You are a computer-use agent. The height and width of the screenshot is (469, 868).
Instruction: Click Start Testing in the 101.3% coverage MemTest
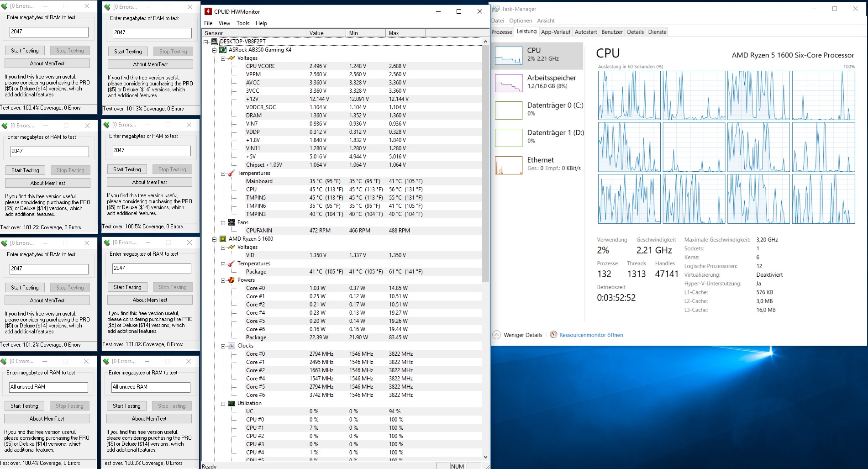click(x=128, y=52)
